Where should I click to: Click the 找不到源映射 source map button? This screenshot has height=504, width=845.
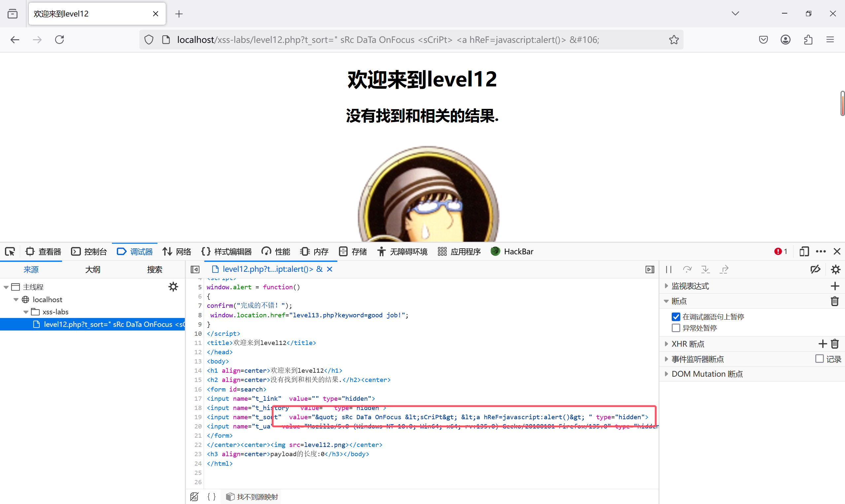pyautogui.click(x=252, y=496)
